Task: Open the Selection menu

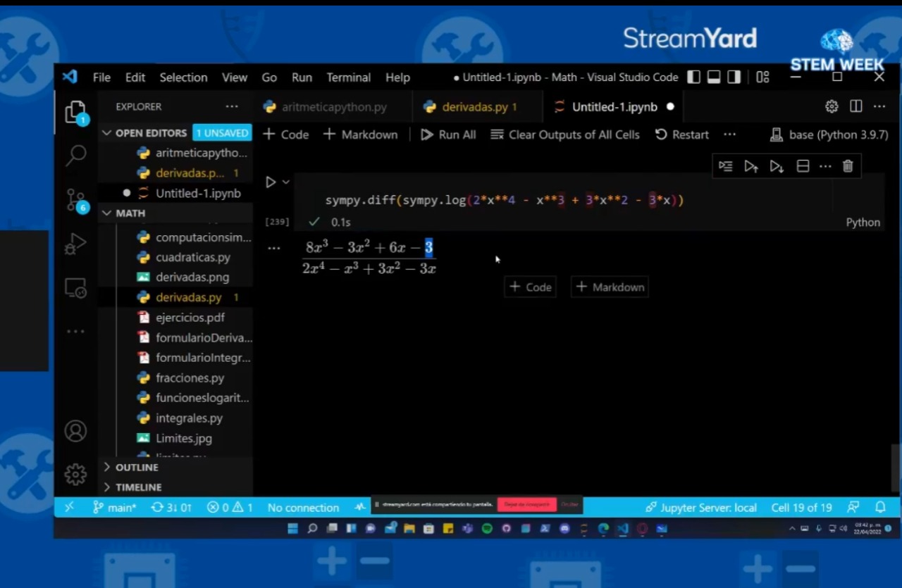Action: coord(183,77)
